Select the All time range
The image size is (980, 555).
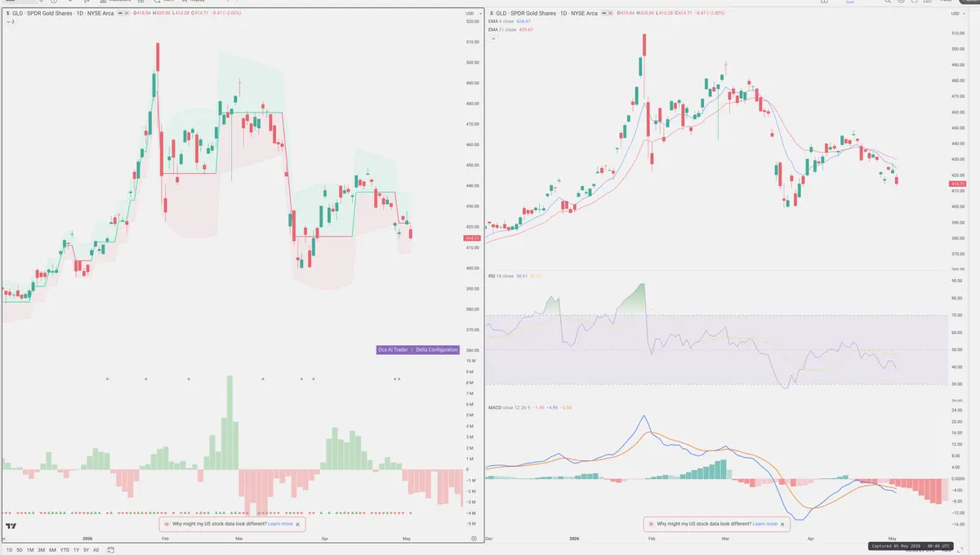(96, 550)
